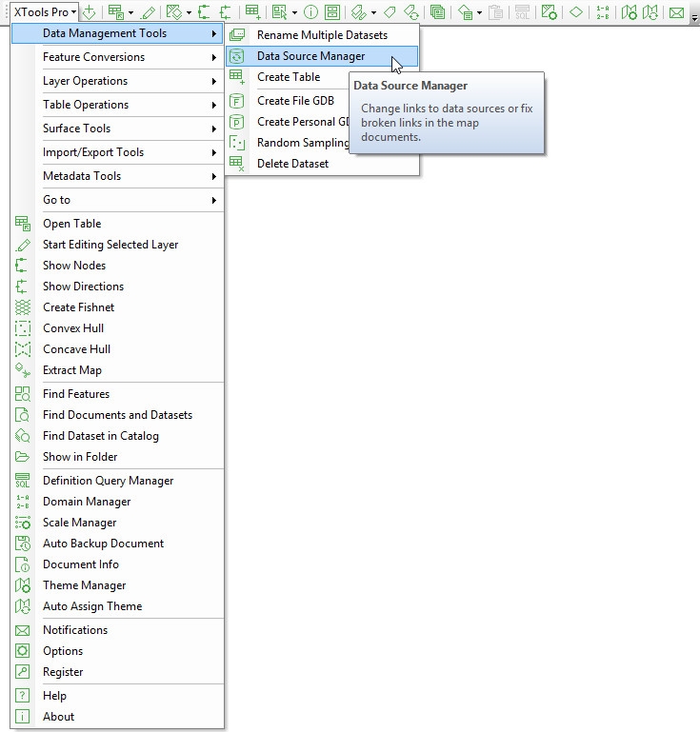This screenshot has width=700, height=732.
Task: Open Definition Query Manager from menu
Action: tap(118, 481)
